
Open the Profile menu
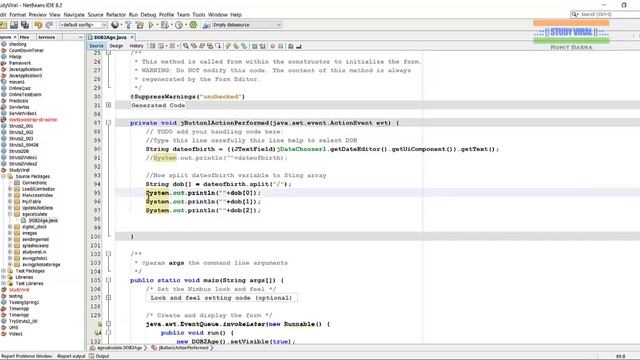coord(166,15)
